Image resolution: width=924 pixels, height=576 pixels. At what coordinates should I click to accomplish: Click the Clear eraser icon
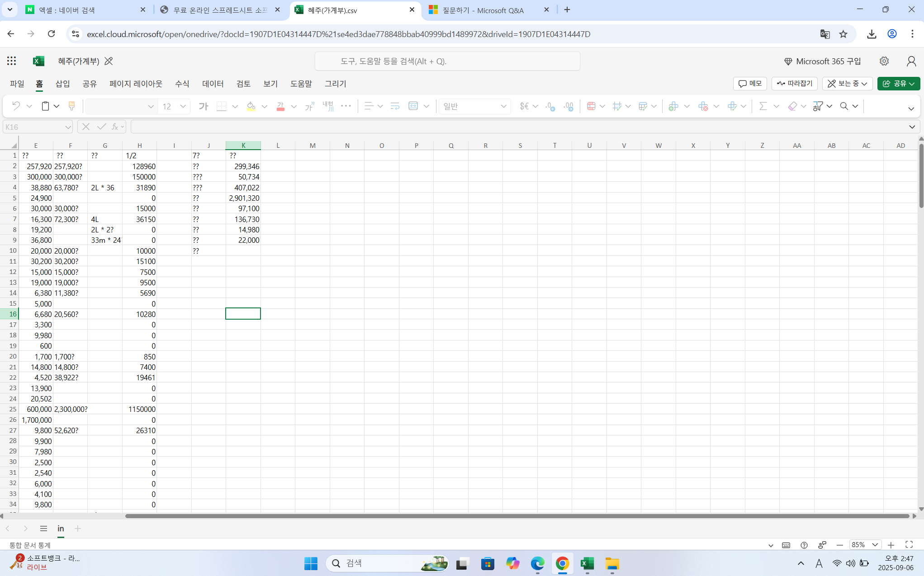(x=792, y=106)
